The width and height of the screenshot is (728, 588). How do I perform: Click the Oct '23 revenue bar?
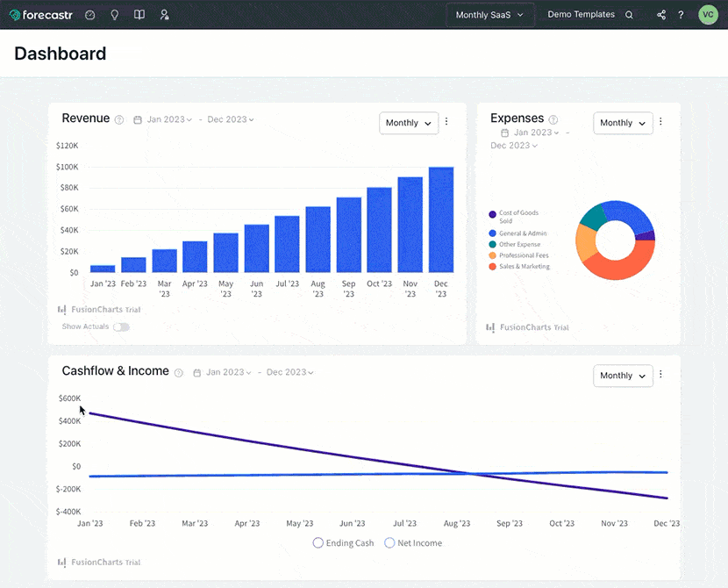[379, 230]
